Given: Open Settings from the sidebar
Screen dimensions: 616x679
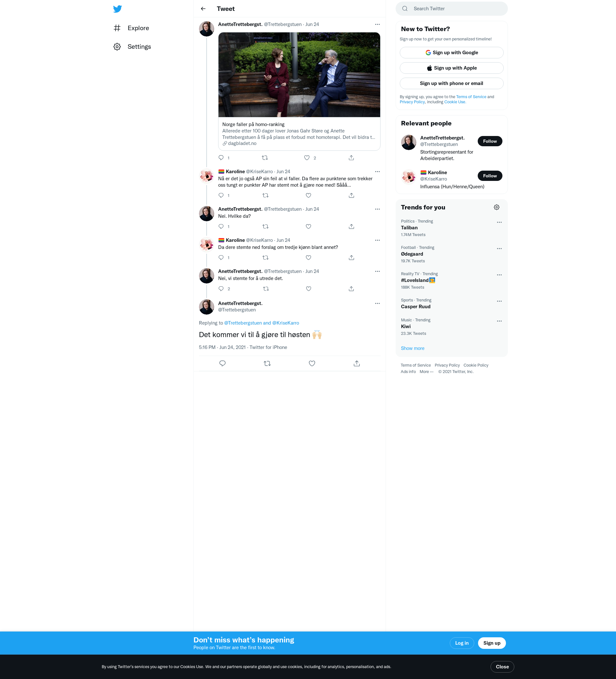Looking at the screenshot, I should (132, 47).
